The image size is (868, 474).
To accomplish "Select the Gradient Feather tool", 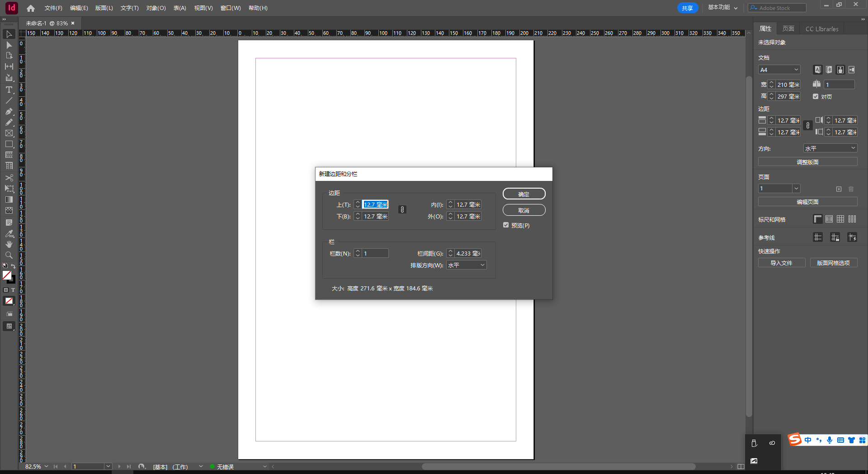I will [9, 210].
